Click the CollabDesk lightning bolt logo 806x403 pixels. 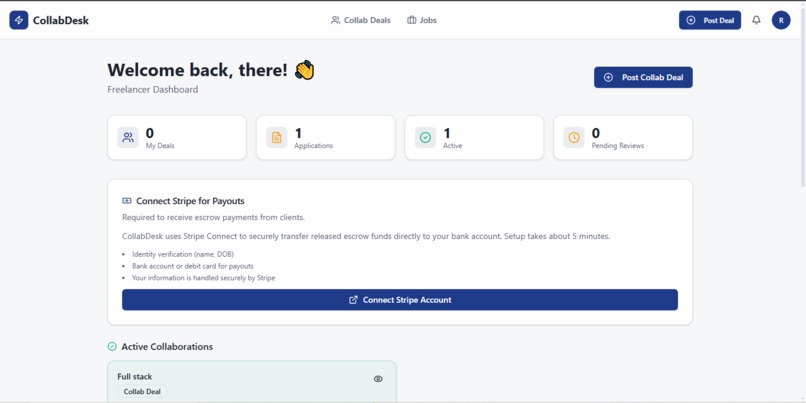(19, 20)
